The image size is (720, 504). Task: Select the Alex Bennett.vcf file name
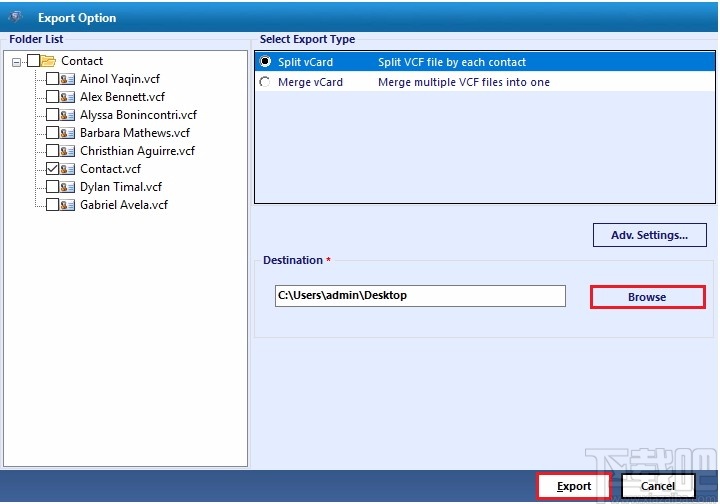(122, 97)
